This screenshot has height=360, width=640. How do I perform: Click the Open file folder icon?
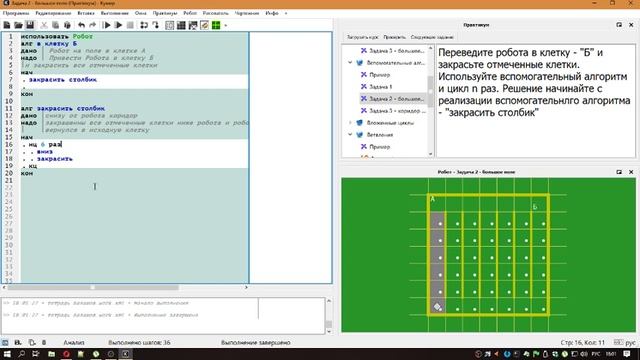(x=18, y=25)
